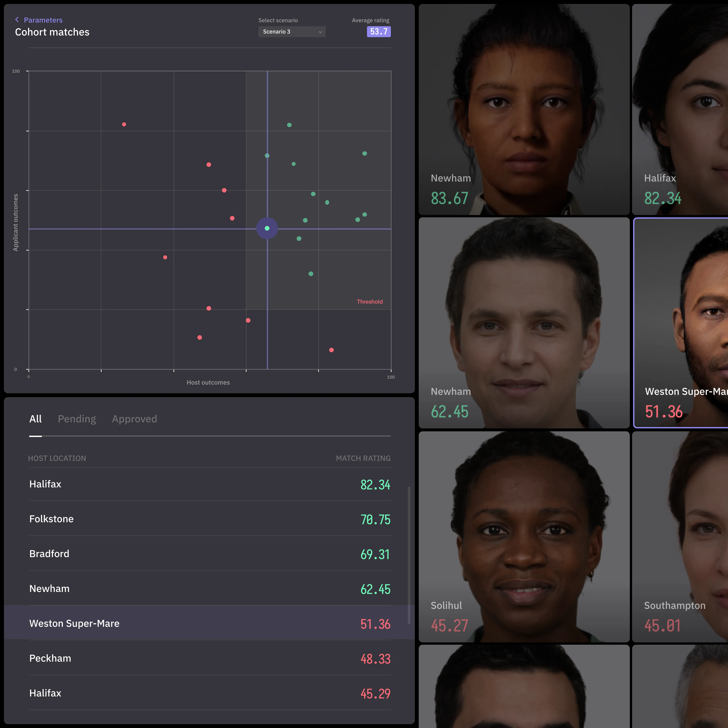Open the Parameters link
This screenshot has height=728, width=728.
[x=43, y=20]
